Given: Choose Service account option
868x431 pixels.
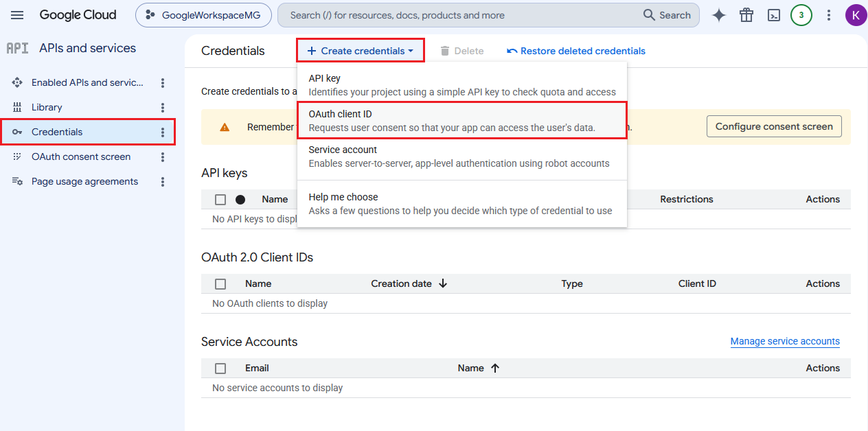Looking at the screenshot, I should point(462,156).
